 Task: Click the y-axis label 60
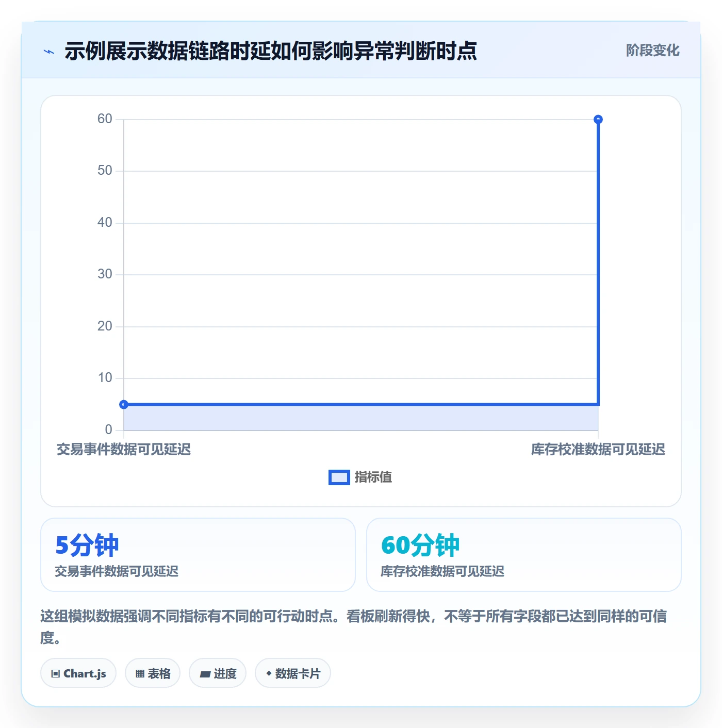click(105, 119)
